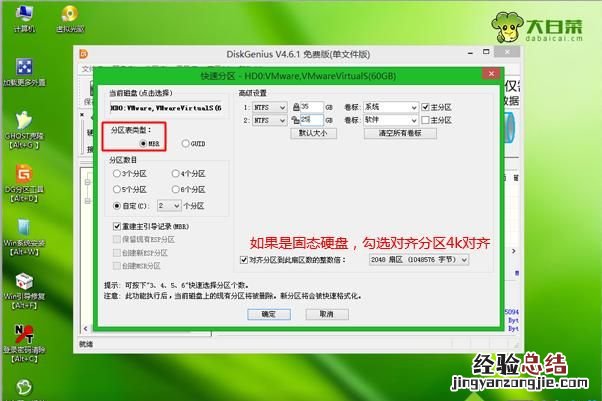
Task: Toggle 重建主引导记录(MBR) checkbox
Action: click(151, 226)
